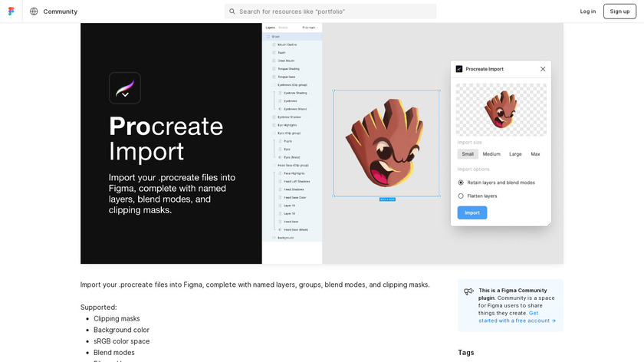
Task: Choose the Max import size
Action: (535, 154)
